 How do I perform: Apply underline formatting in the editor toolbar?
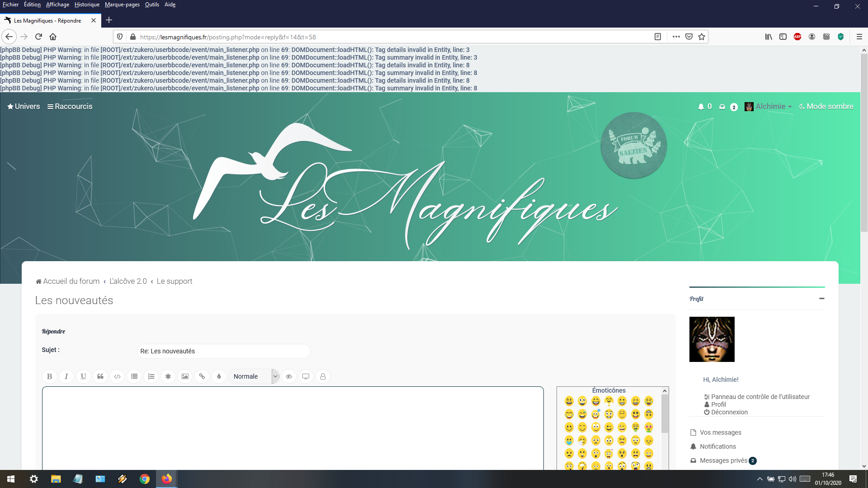point(83,376)
